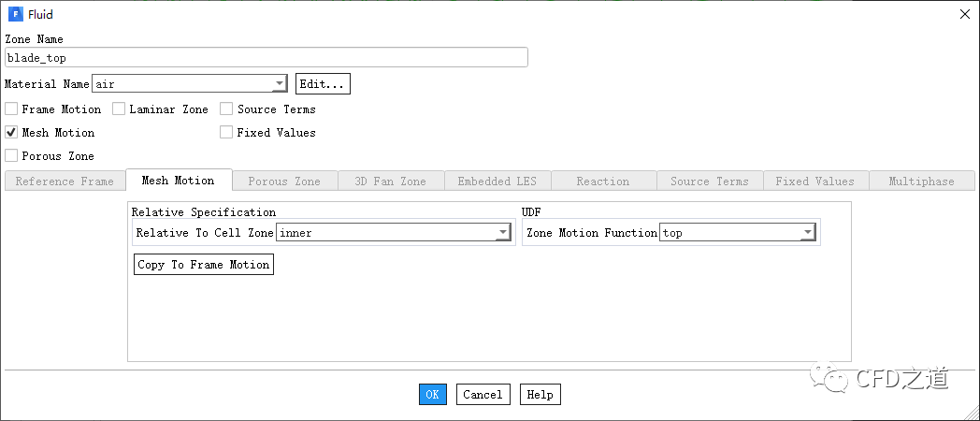
Task: Check the Fixed Values option
Action: 226,133
